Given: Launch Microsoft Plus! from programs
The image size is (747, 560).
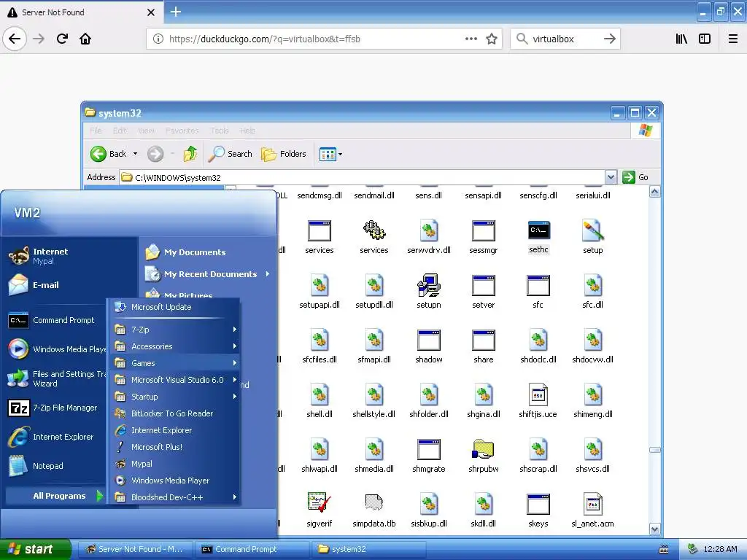Looking at the screenshot, I should 174,447.
